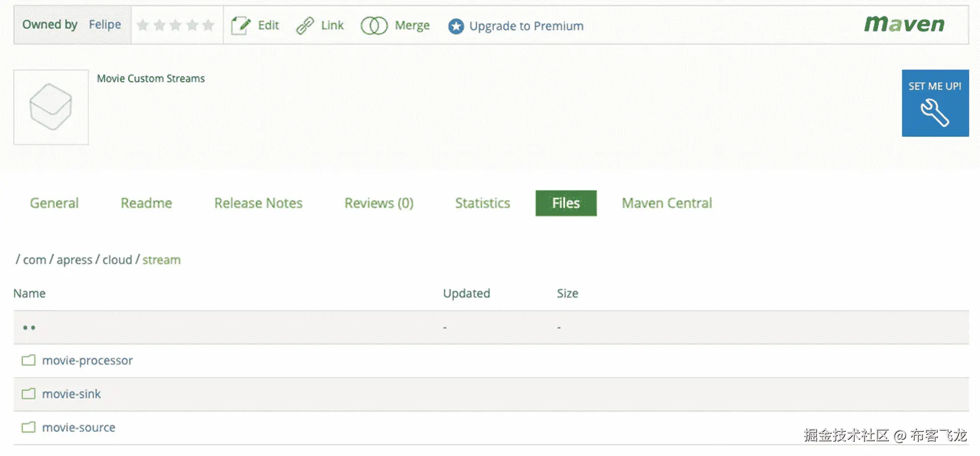Image resolution: width=980 pixels, height=456 pixels.
Task: Click Upgrade to Premium text
Action: pyautogui.click(x=526, y=26)
